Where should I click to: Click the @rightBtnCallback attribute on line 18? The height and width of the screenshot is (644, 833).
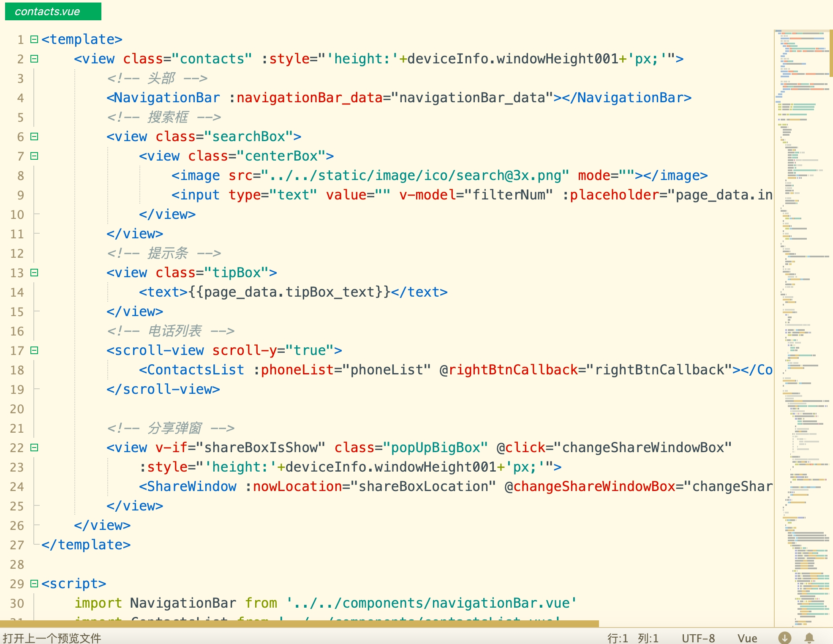pos(509,370)
